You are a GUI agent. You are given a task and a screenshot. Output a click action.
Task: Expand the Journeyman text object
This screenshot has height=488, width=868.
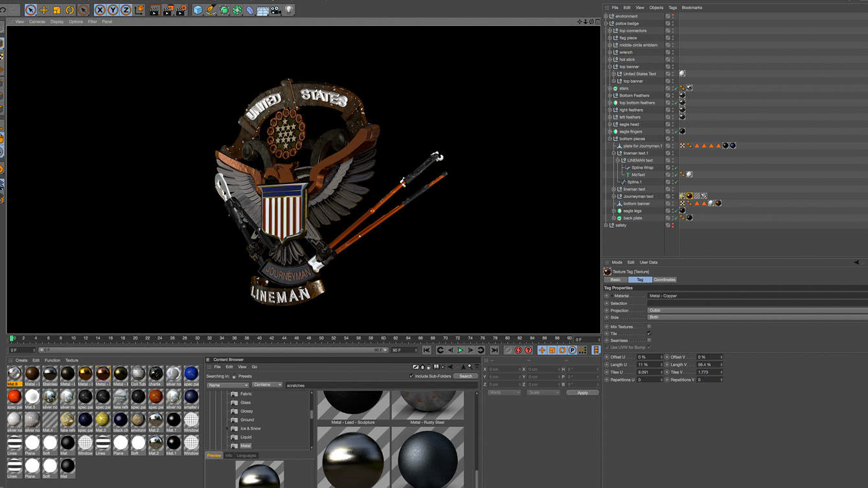tap(613, 196)
